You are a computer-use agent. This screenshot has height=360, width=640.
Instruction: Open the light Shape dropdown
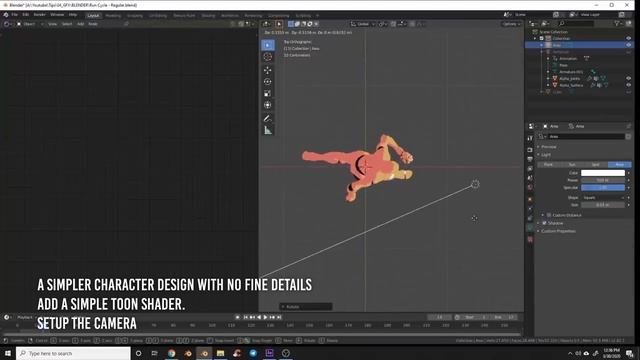603,198
